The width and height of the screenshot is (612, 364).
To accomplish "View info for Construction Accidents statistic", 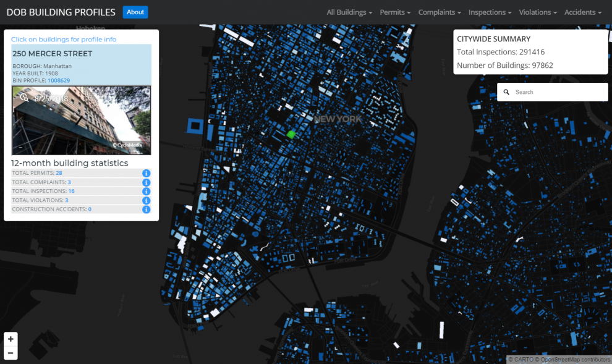I will click(x=146, y=210).
